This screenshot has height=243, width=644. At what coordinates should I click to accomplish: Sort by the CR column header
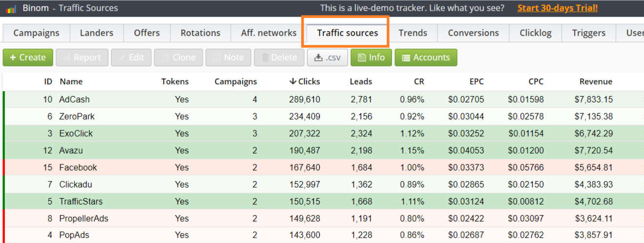(x=419, y=81)
